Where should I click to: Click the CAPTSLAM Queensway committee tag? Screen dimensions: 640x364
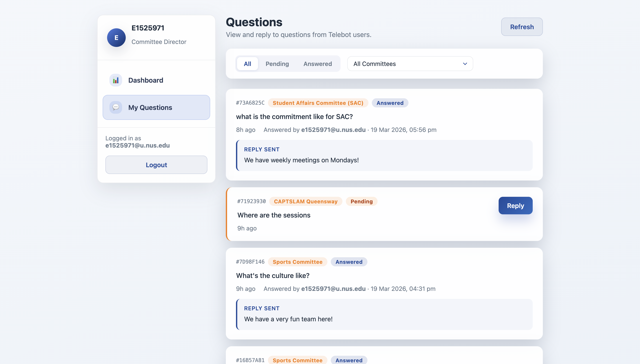(305, 201)
